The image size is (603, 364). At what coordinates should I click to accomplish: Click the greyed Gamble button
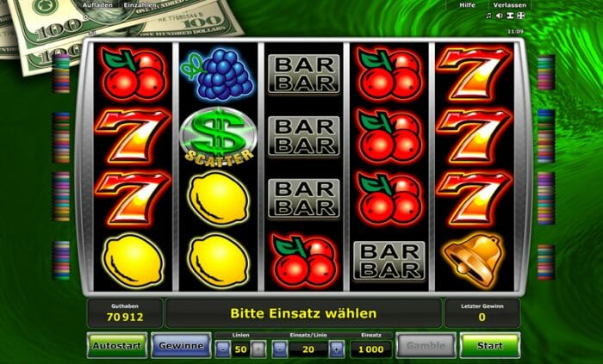(426, 346)
